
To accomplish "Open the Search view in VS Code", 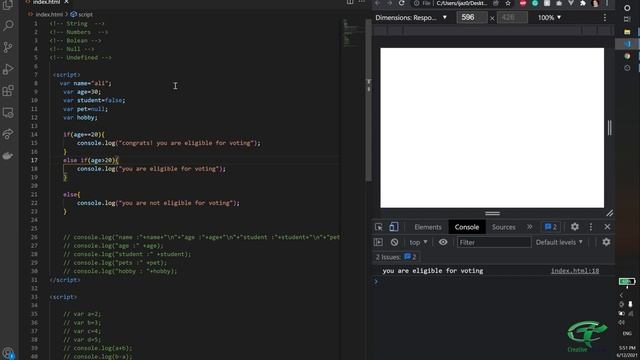I will pos(8,26).
